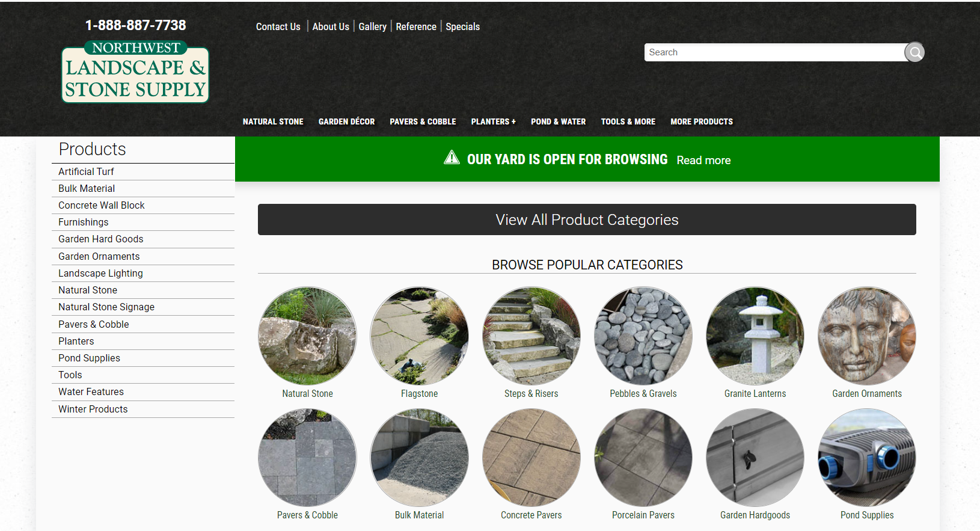Open the NATURAL STONE nav menu

click(273, 121)
